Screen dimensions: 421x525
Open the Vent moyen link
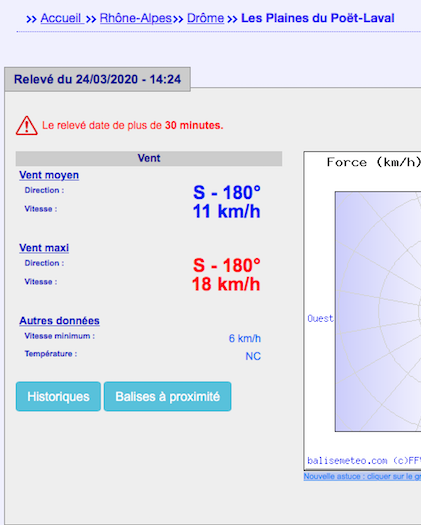(x=49, y=175)
